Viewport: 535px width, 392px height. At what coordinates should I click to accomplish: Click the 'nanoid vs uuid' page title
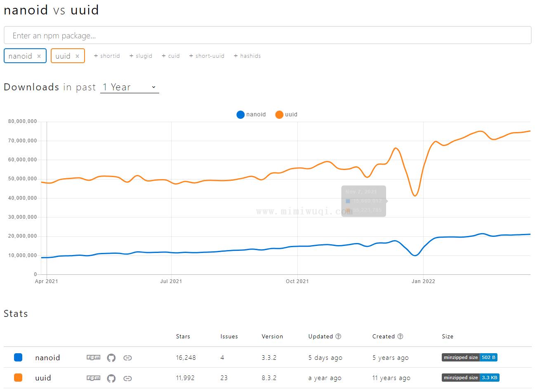click(51, 10)
